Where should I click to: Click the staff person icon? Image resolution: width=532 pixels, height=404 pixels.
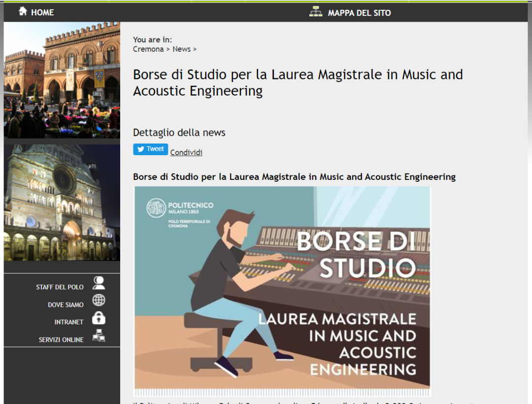99,283
